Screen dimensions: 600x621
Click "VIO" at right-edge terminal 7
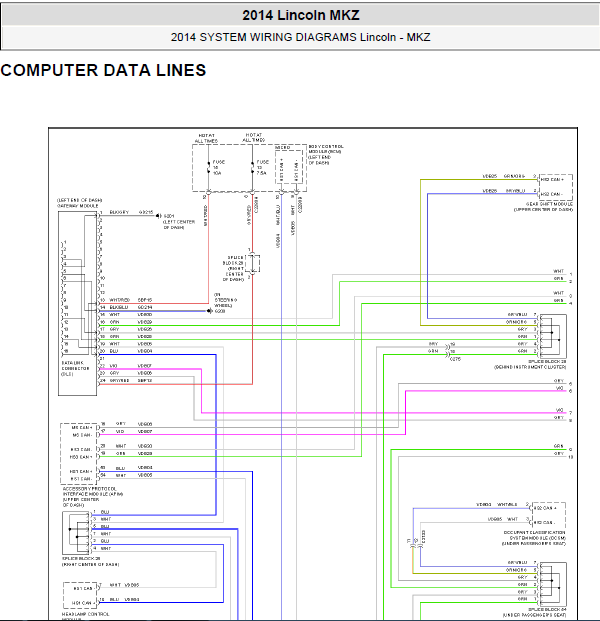(x=559, y=410)
